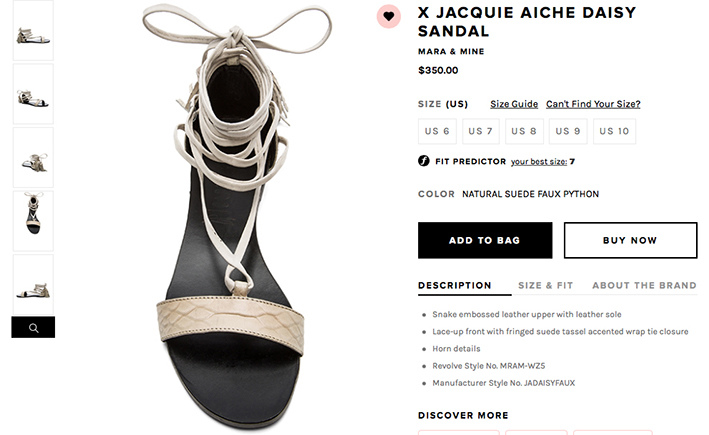Screen dimensions: 709x435
Task: Select the first side-view sandal thumbnail
Action: [x=33, y=30]
